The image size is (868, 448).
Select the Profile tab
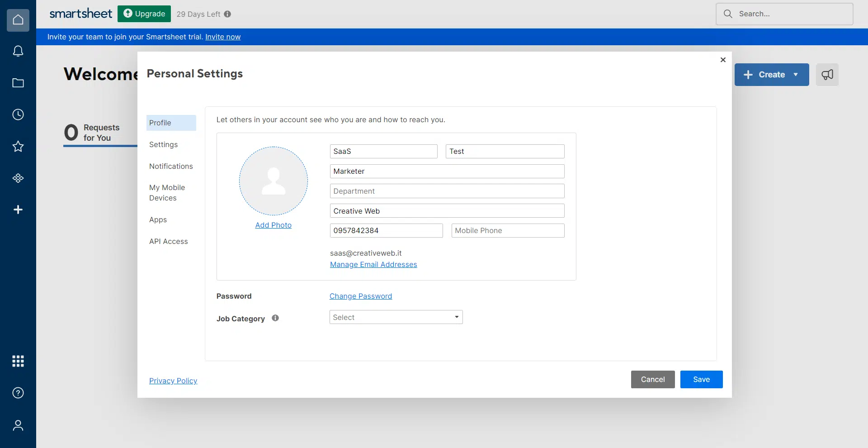coord(171,123)
